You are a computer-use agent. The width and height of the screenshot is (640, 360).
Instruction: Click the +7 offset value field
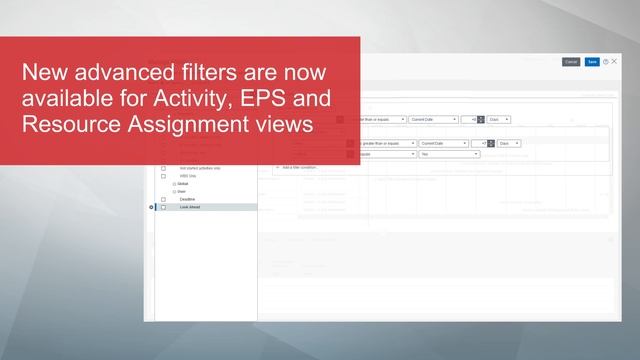[479, 144]
